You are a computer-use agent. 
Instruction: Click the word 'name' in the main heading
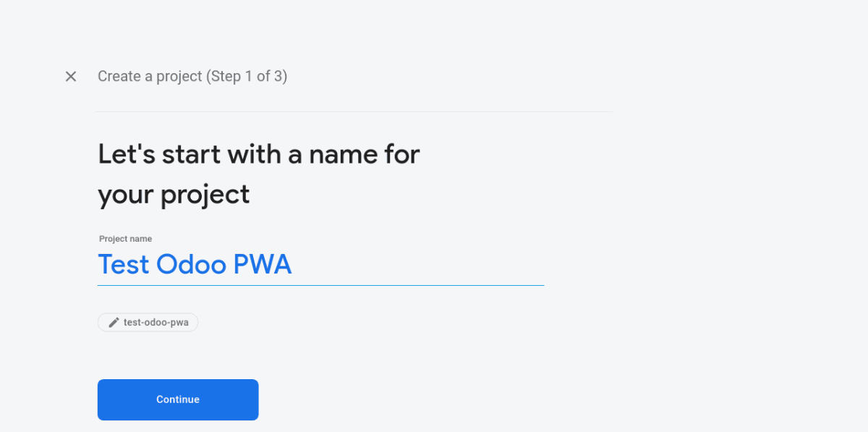pyautogui.click(x=343, y=155)
